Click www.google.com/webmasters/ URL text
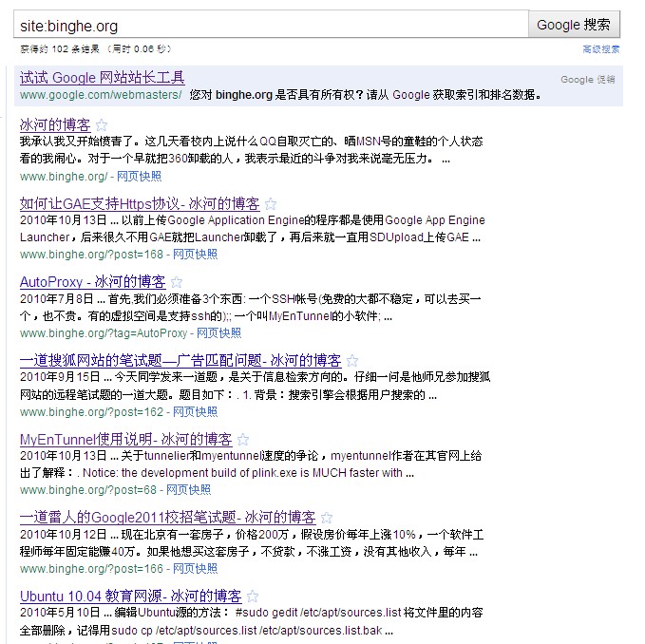Screen dimensions: 645x644 (x=101, y=95)
